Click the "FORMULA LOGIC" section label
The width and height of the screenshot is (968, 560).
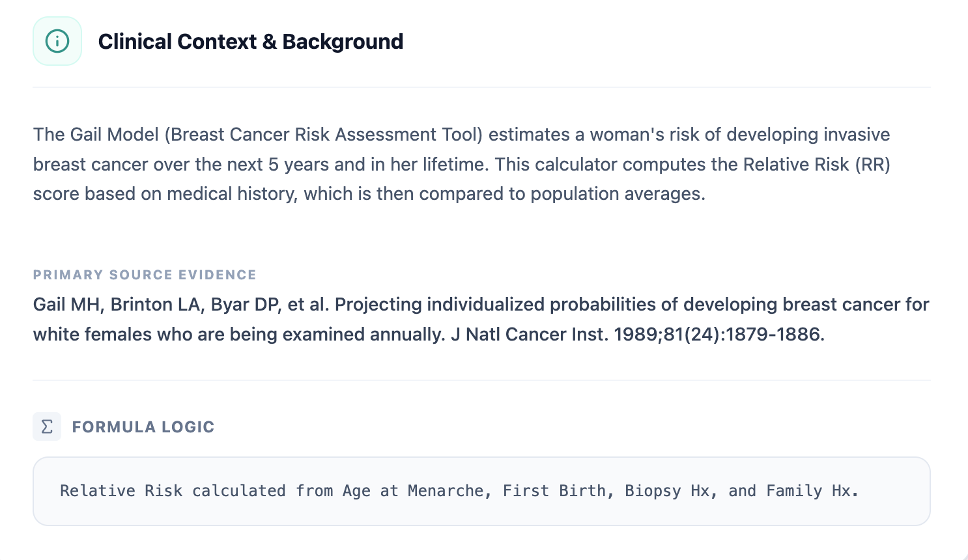pyautogui.click(x=143, y=427)
